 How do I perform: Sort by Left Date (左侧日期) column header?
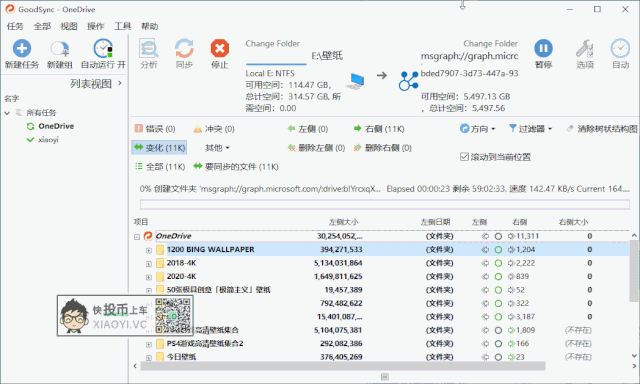435,222
